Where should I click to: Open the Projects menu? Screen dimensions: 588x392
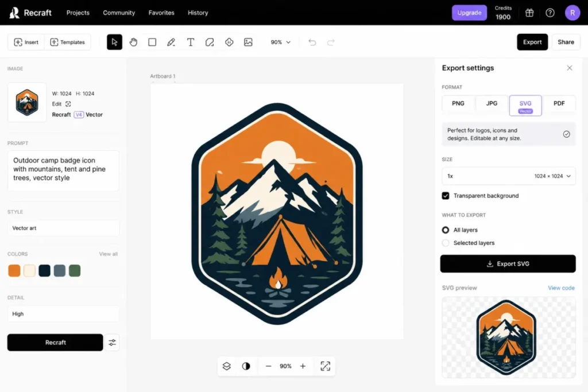(x=78, y=13)
